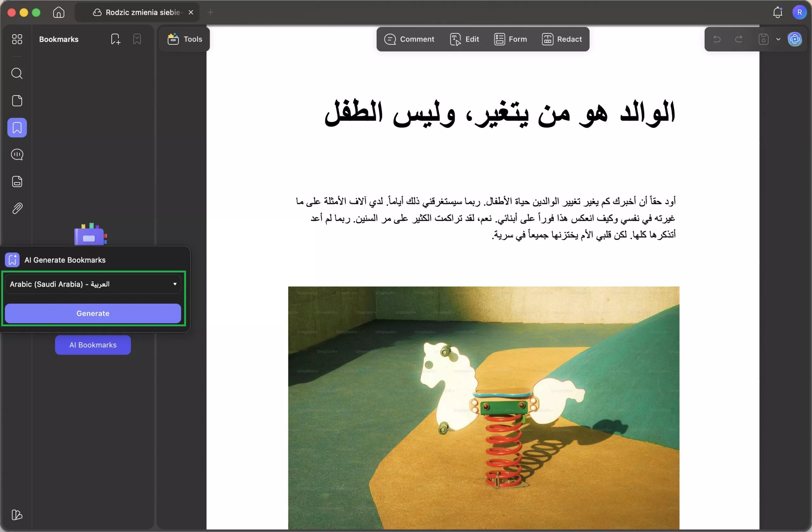Open a new tab with plus
The width and height of the screenshot is (812, 532).
coord(211,12)
